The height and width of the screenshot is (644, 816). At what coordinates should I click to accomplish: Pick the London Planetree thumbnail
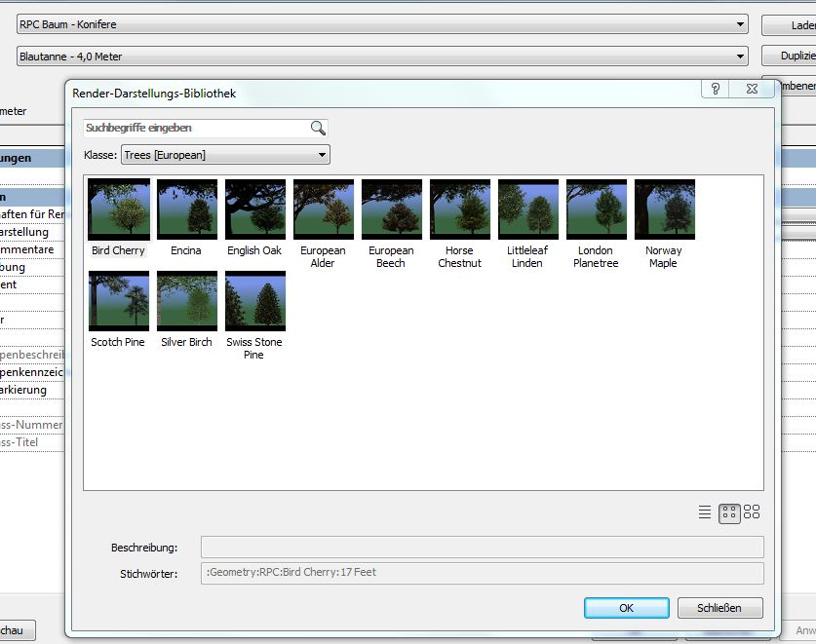597,209
